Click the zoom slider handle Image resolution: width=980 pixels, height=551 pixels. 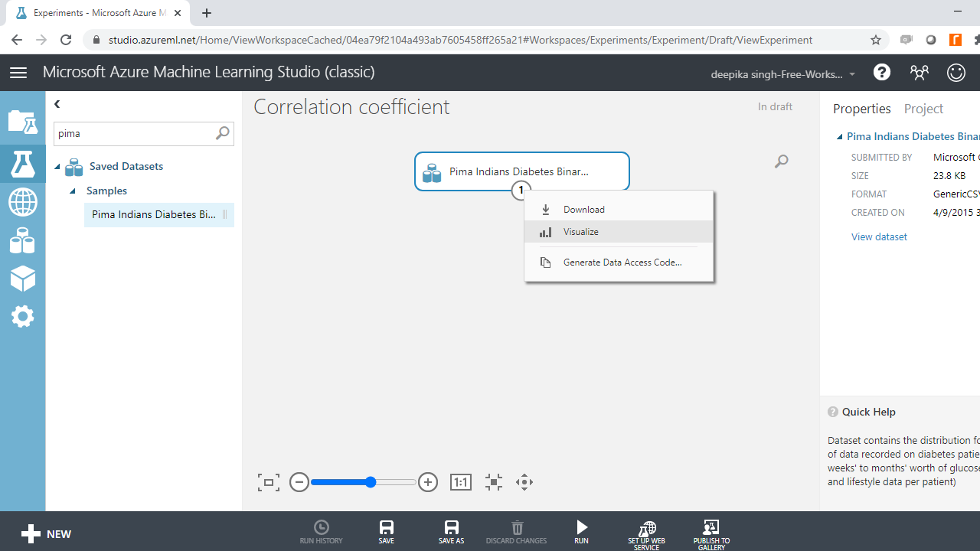(x=371, y=482)
